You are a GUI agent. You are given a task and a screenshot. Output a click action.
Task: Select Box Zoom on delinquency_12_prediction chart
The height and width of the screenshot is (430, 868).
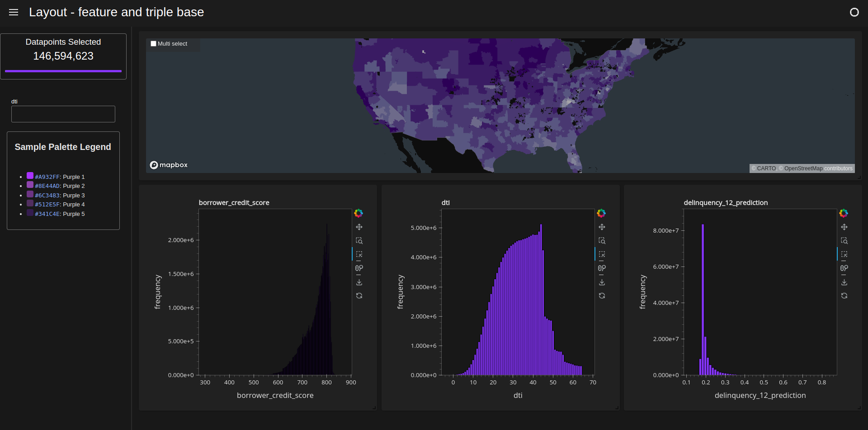click(844, 241)
